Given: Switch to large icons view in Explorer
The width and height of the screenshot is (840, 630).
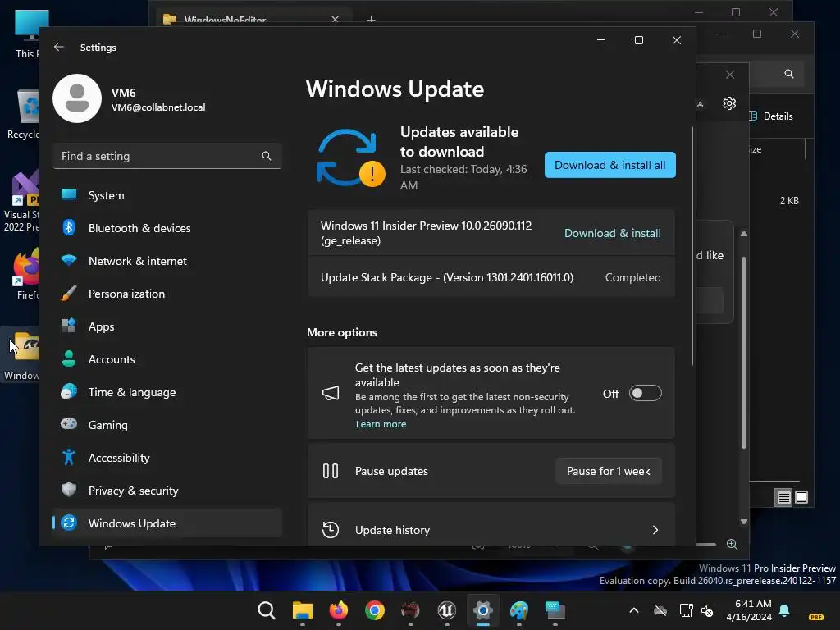Looking at the screenshot, I should pyautogui.click(x=801, y=497).
